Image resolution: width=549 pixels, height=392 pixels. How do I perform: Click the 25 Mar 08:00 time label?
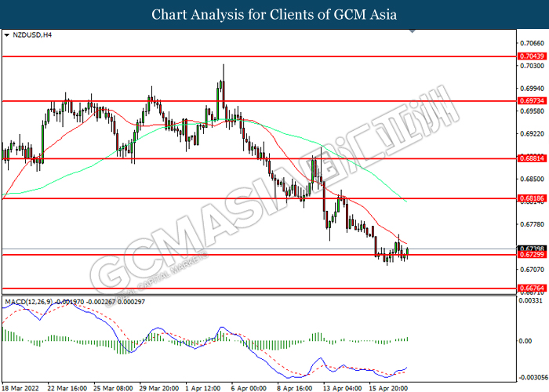pos(113,389)
